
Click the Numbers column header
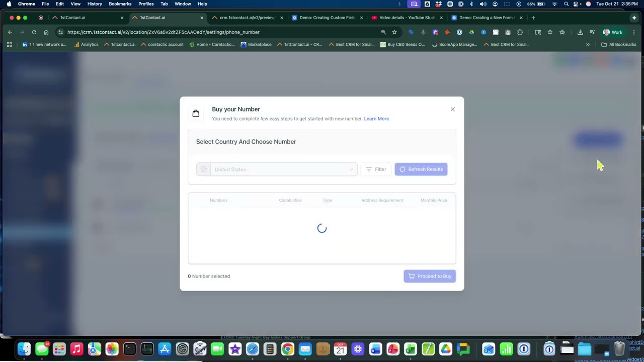[x=218, y=200]
